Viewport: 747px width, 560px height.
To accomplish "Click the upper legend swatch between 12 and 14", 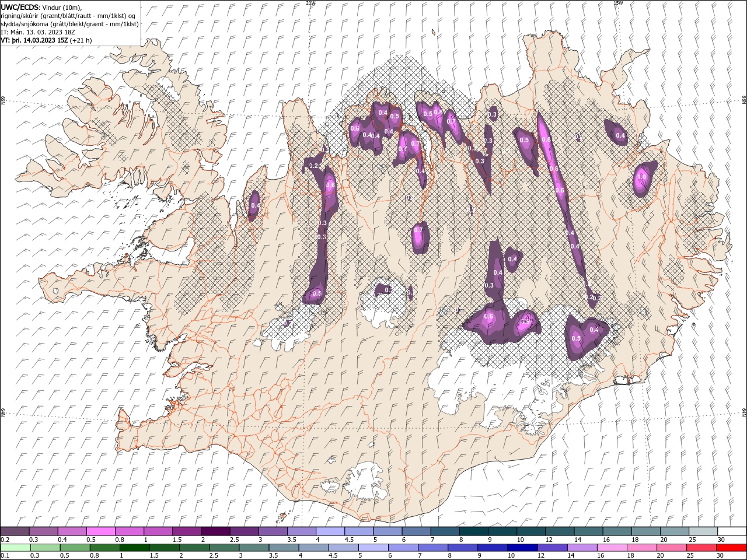I will tap(560, 531).
